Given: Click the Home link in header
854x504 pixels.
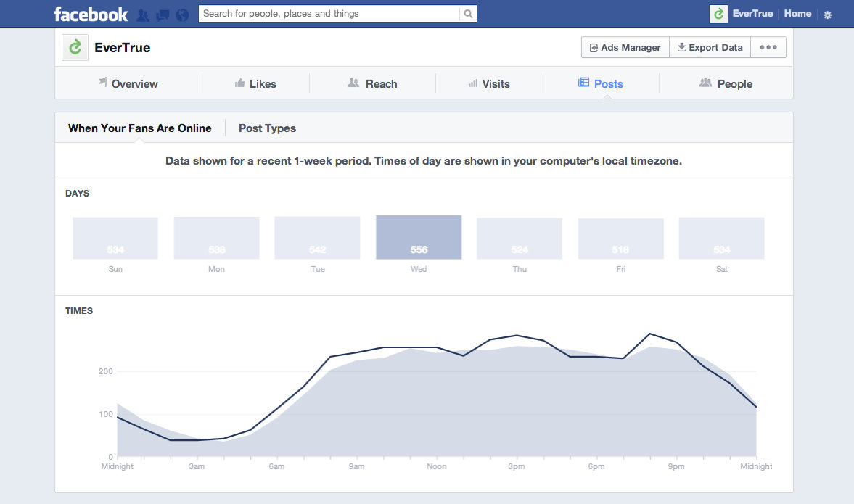Looking at the screenshot, I should click(797, 14).
